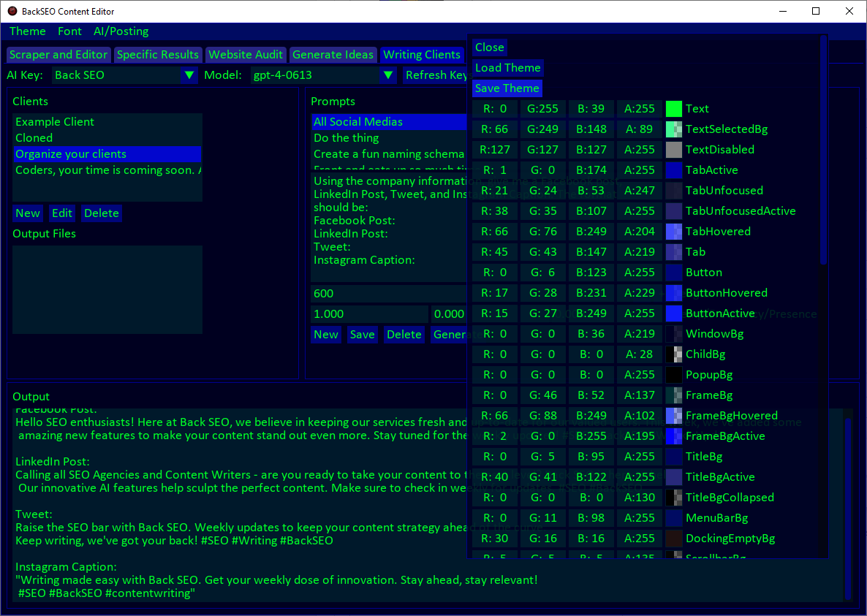Delete the current prompt

(404, 334)
